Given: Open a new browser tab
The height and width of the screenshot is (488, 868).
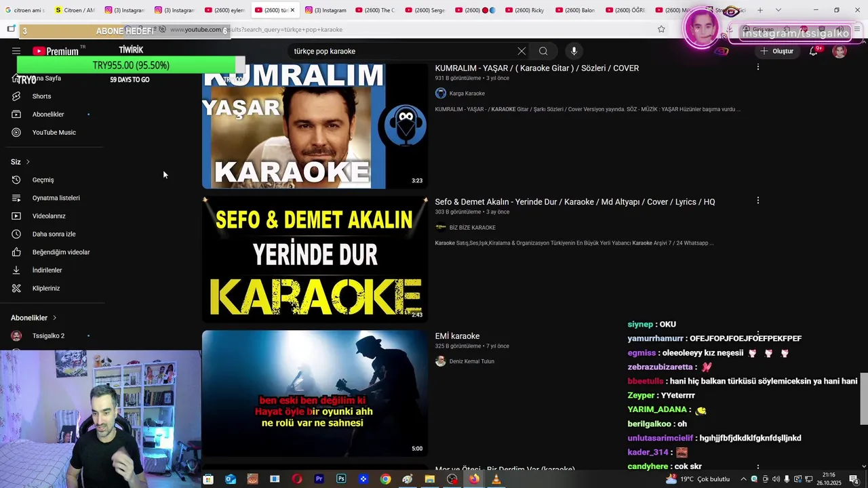Looking at the screenshot, I should pyautogui.click(x=760, y=10).
